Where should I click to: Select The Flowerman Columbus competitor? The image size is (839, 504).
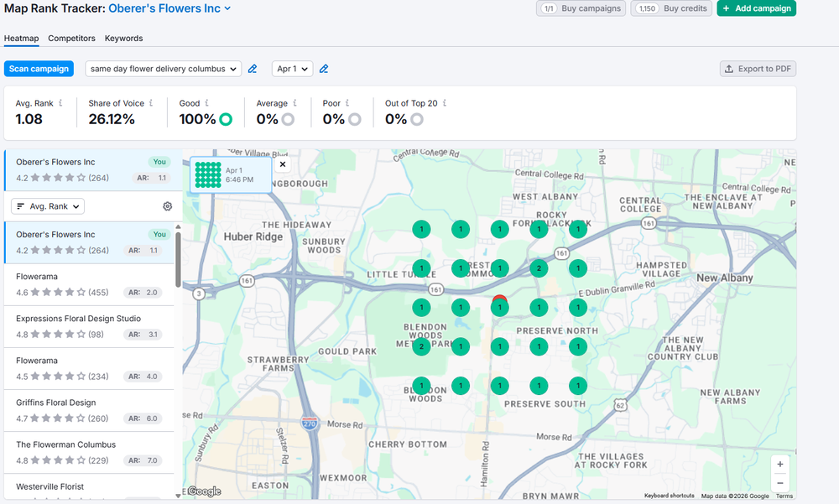coord(90,453)
